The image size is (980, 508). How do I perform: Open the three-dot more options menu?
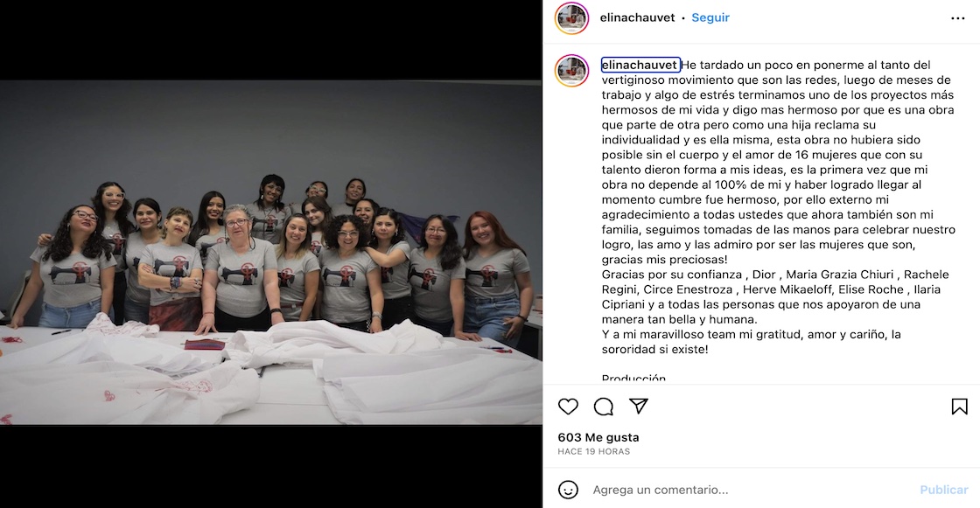click(957, 18)
